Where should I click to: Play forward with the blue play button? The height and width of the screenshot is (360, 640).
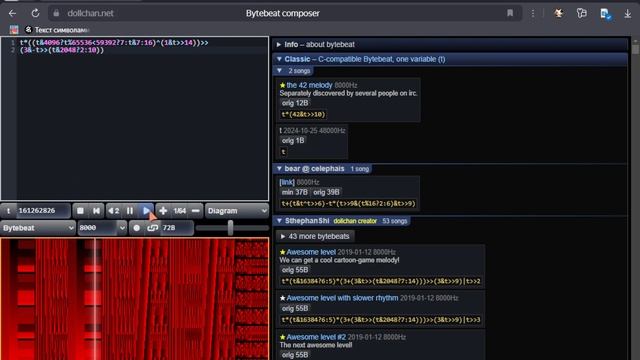tap(146, 211)
